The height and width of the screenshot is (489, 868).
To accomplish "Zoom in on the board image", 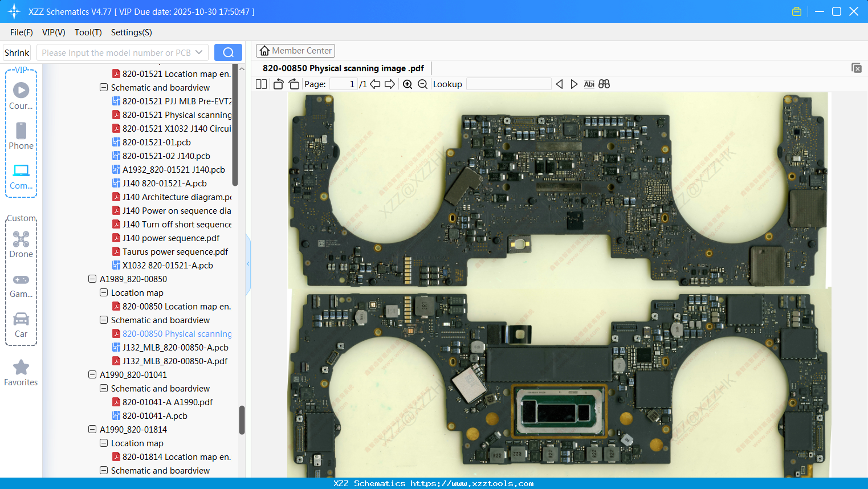I will [407, 84].
